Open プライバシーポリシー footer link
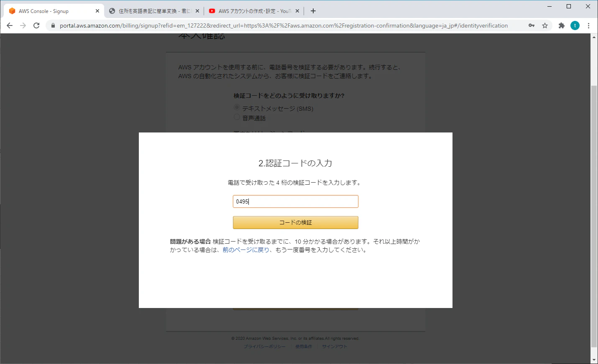 coord(265,346)
